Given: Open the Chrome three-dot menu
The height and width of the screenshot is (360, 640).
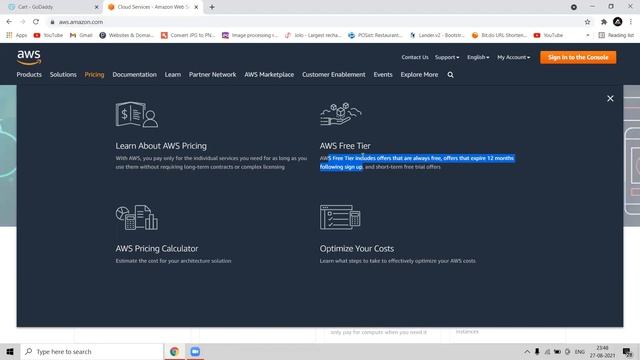Looking at the screenshot, I should [631, 22].
